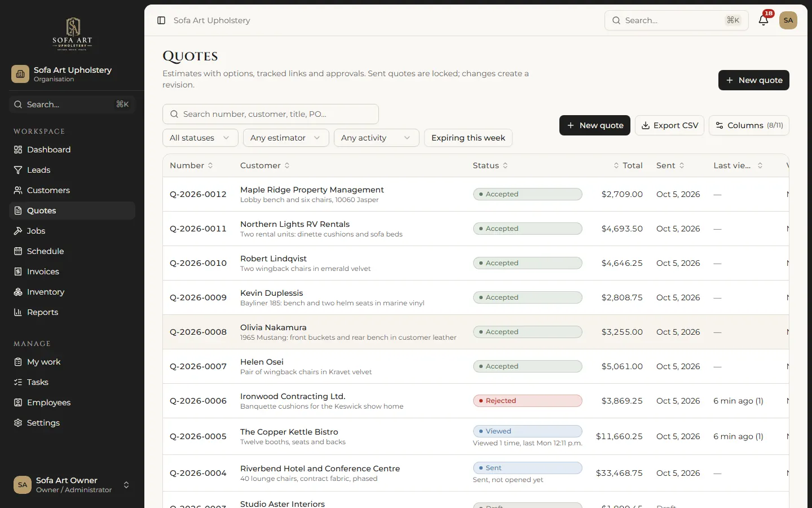
Task: Click customer Helen Osei
Action: 262,362
